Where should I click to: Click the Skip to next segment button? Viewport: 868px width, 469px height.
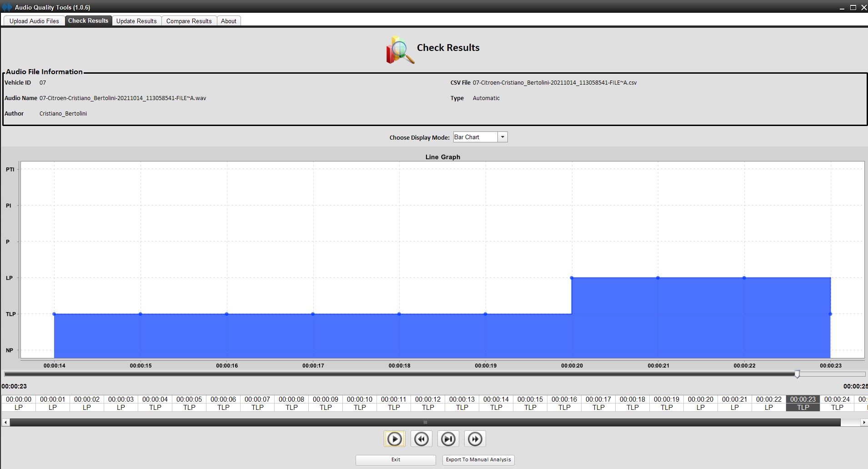448,439
